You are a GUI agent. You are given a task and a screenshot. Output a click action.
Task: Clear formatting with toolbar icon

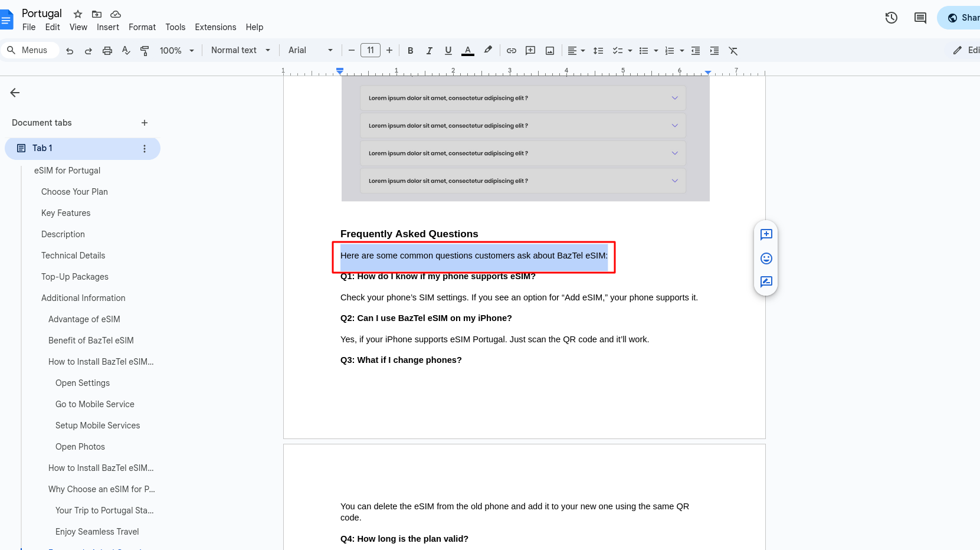coord(733,51)
